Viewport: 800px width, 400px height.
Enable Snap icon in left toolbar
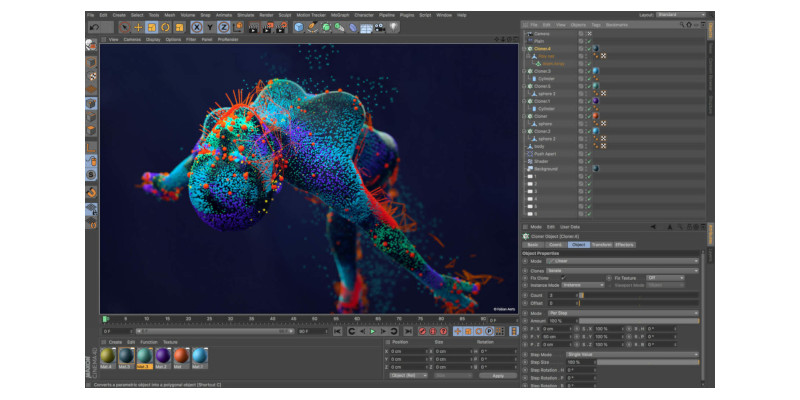coord(91,192)
